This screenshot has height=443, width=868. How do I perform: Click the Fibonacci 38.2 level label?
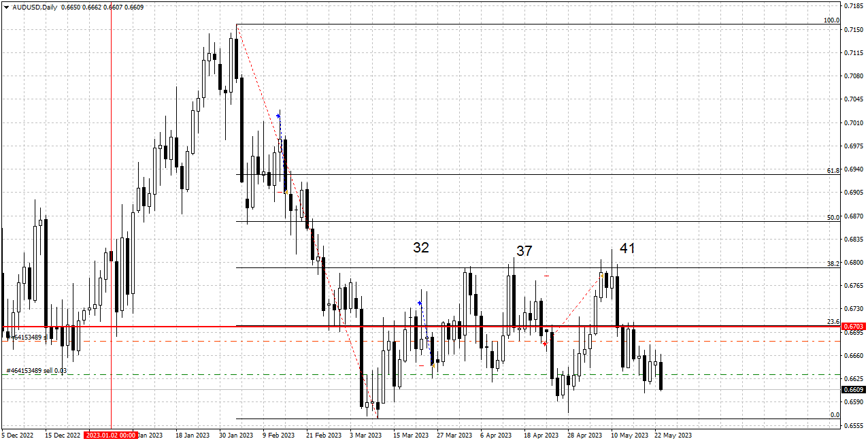(833, 263)
